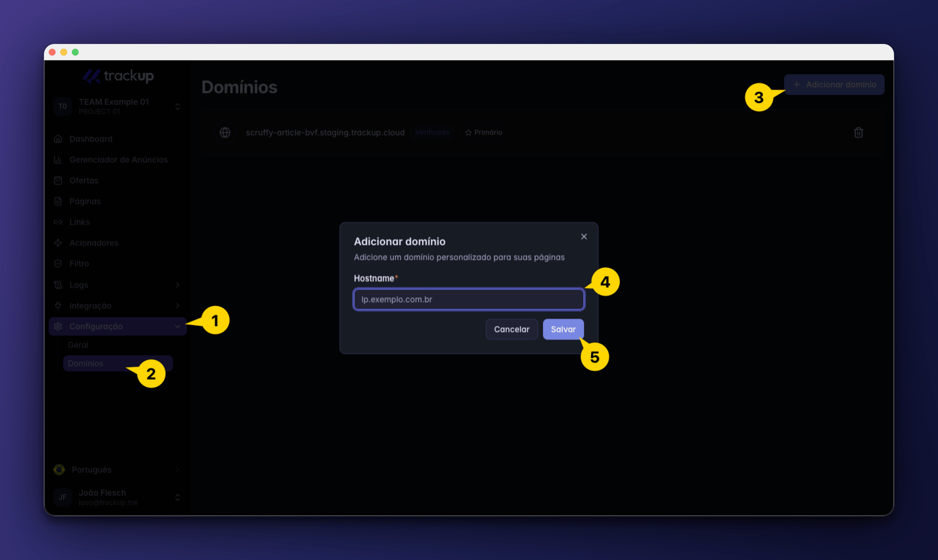Image resolution: width=938 pixels, height=560 pixels.
Task: Click the globe icon next to the domain
Action: (x=225, y=132)
